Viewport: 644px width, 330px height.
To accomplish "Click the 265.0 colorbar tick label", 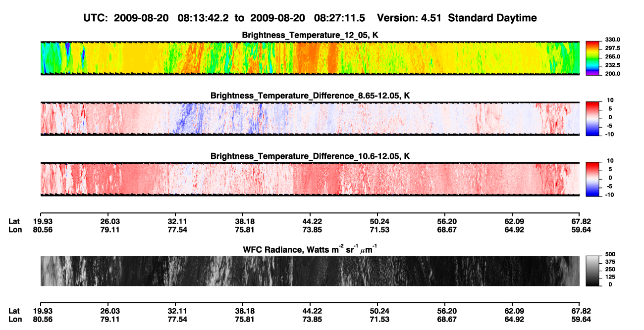I will coord(613,56).
